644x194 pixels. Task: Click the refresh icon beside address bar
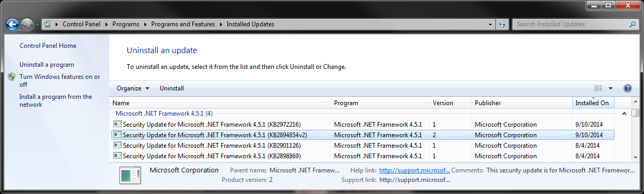(503, 24)
